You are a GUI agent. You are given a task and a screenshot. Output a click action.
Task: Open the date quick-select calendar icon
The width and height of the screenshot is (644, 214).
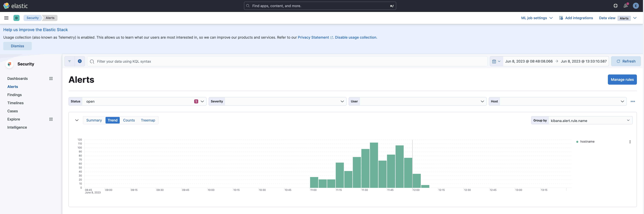(496, 61)
